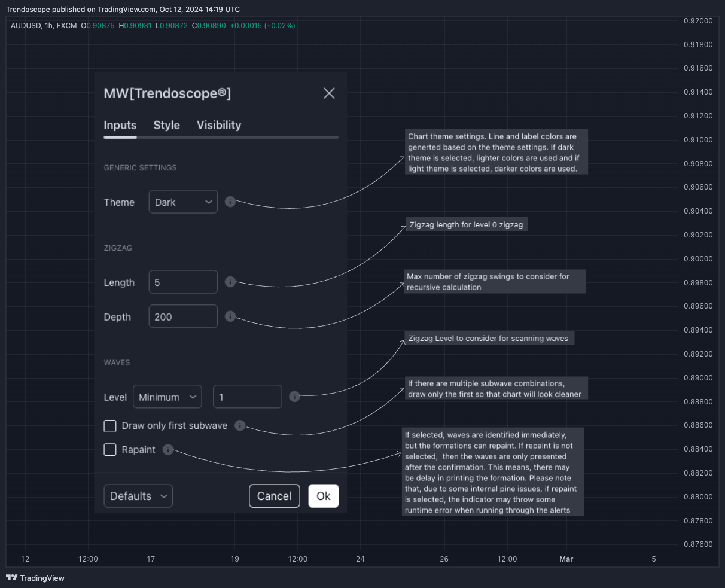Click the ZIGZAG section heading
Image resolution: width=725 pixels, height=588 pixels.
[x=118, y=248]
